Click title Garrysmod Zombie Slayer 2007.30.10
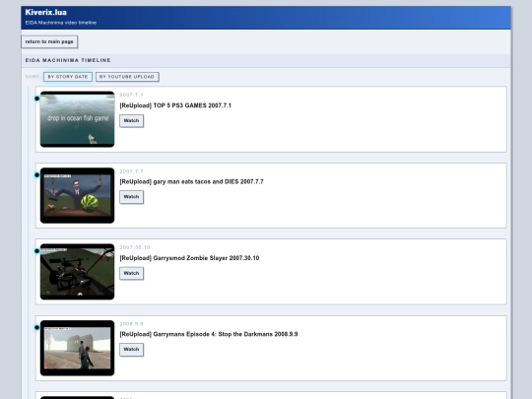The height and width of the screenshot is (399, 532). [x=189, y=258]
